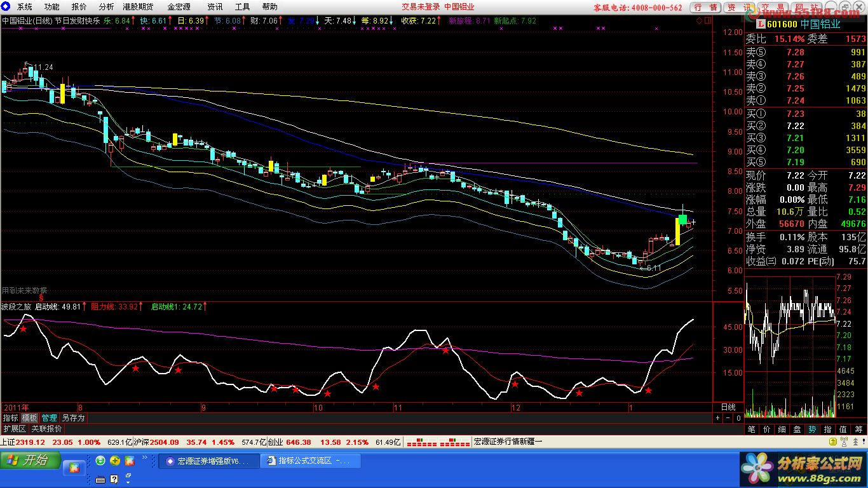868x488 pixels.
Task: Select the 细 tab in quote panel
Action: (x=782, y=430)
